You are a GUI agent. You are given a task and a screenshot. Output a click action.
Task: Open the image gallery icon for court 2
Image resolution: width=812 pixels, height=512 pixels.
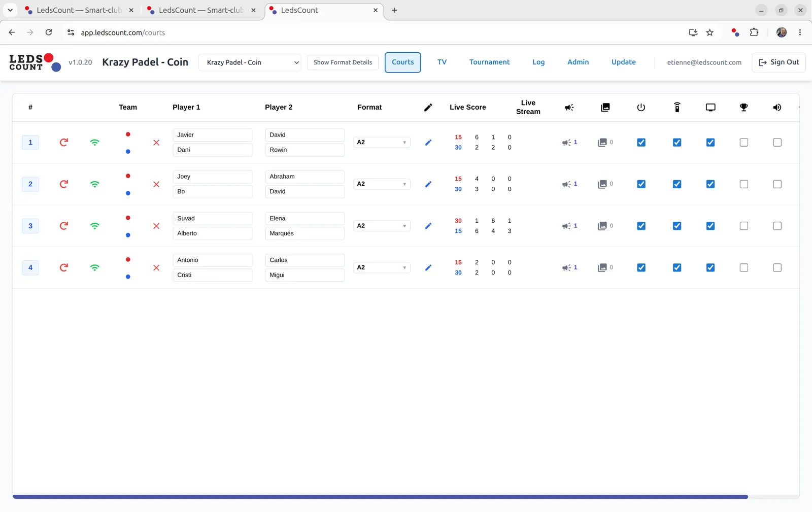pyautogui.click(x=602, y=184)
